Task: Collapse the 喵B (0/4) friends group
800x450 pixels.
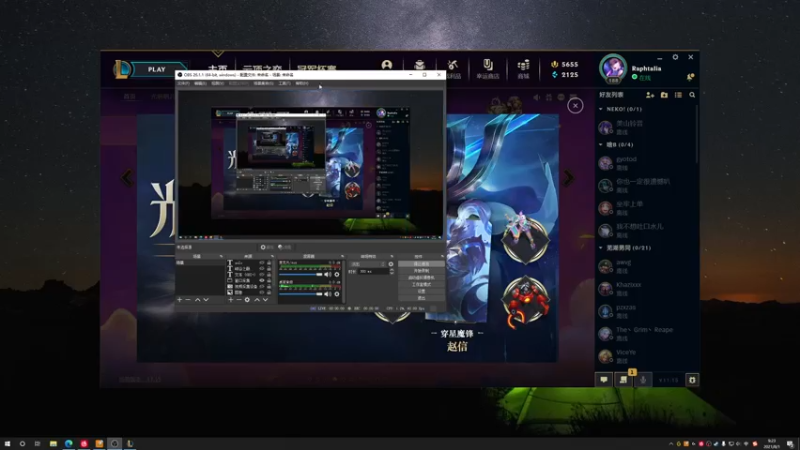Action: click(x=601, y=145)
